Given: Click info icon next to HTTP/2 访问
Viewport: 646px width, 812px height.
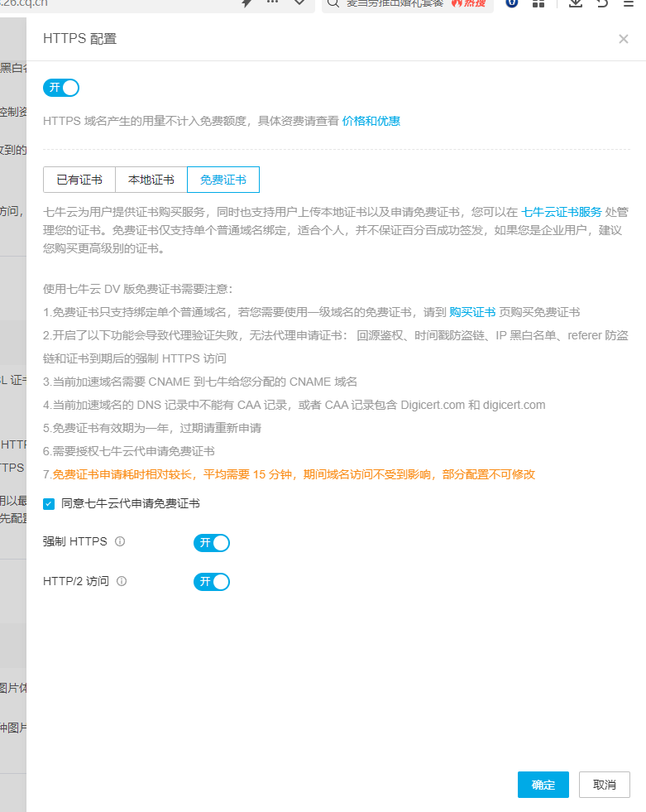Looking at the screenshot, I should (x=122, y=582).
